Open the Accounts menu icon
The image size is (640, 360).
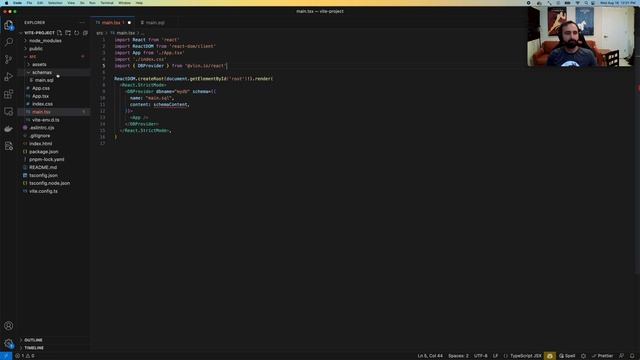(x=9, y=326)
